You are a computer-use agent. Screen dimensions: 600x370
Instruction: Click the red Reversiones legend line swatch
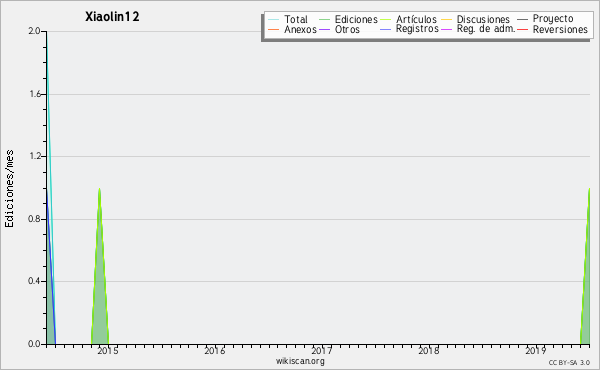point(523,29)
